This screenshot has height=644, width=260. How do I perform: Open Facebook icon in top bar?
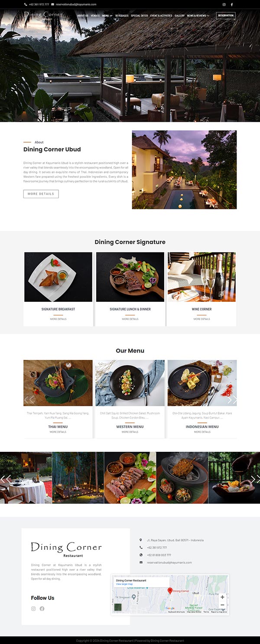pyautogui.click(x=232, y=4)
